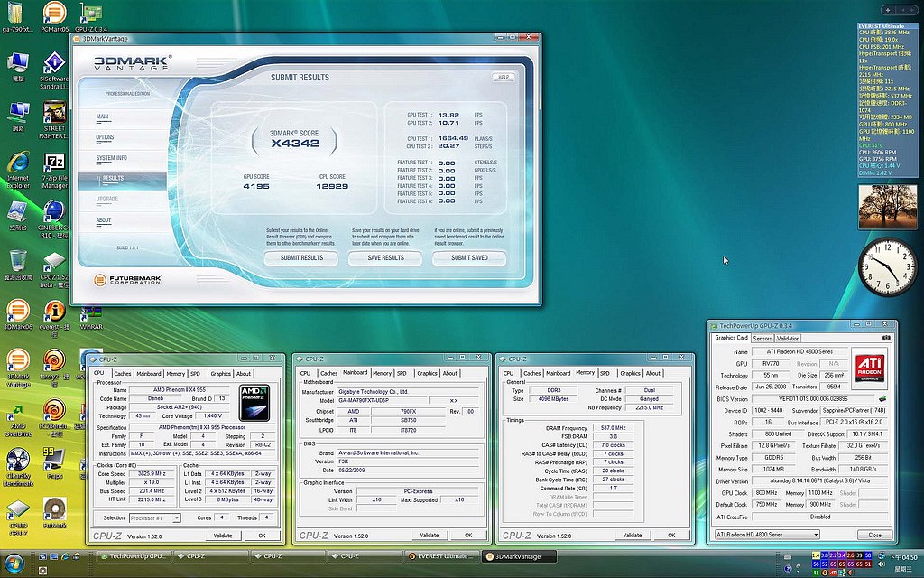The image size is (924, 578).
Task: Click the GA-MA790FXT-UD5P model field in CPU-Z
Action: click(x=382, y=400)
